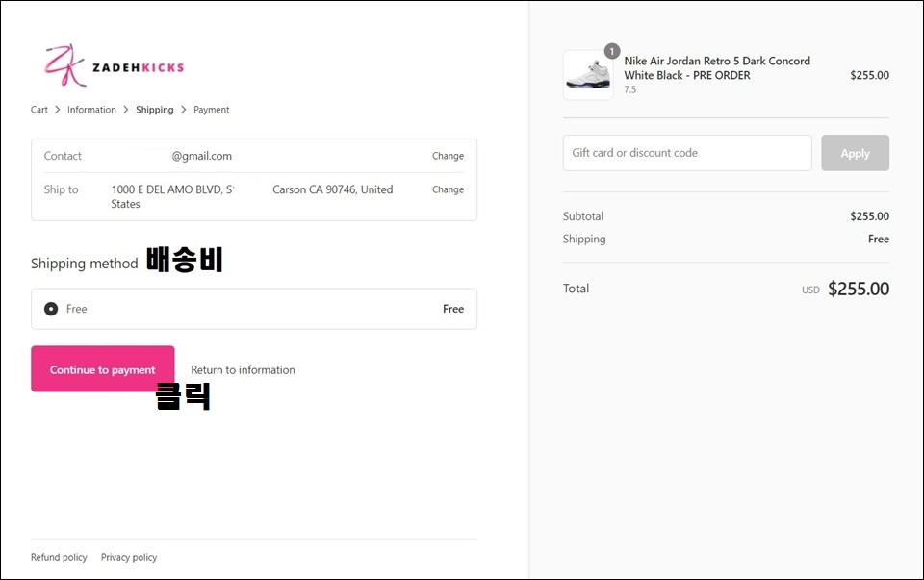This screenshot has width=924, height=580.
Task: Click Continue to payment button
Action: (x=103, y=368)
